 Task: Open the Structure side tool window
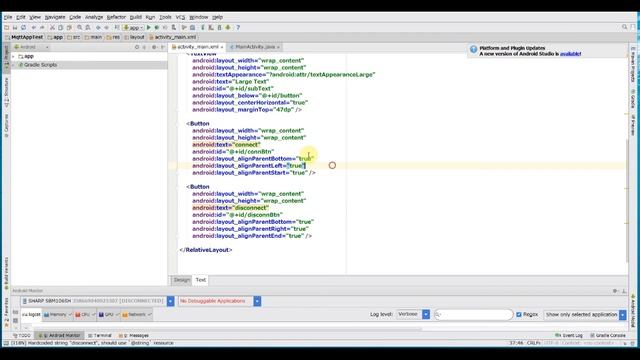[x=6, y=92]
